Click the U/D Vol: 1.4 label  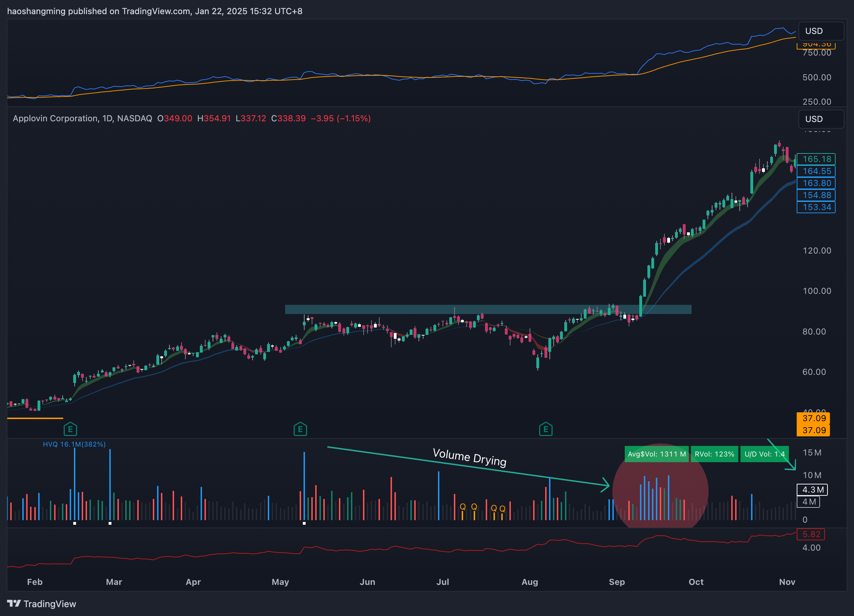tap(764, 454)
